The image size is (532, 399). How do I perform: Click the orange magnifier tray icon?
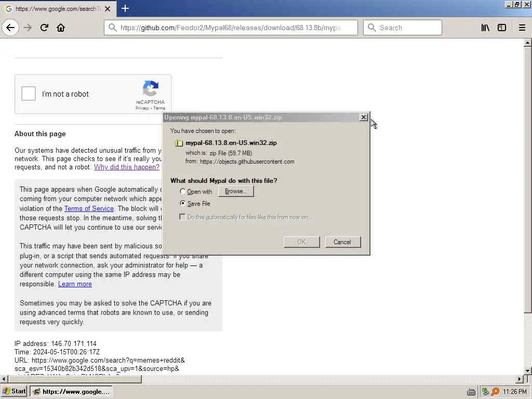pos(495,392)
